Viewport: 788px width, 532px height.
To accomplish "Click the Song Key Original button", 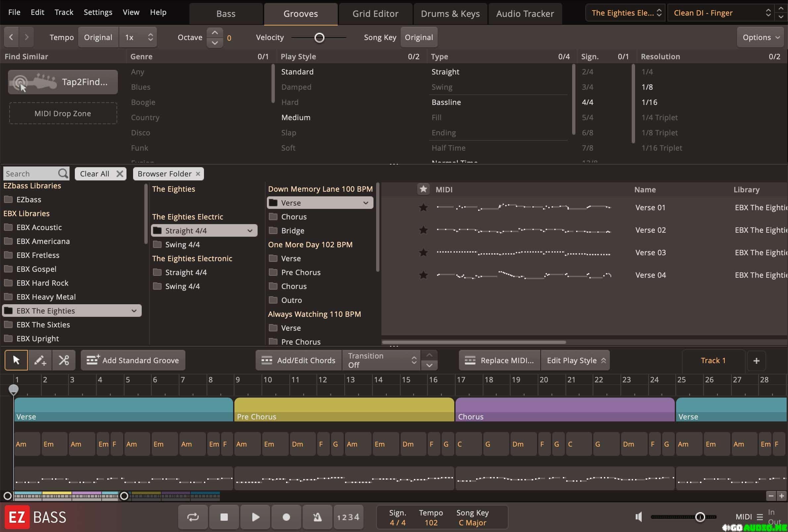I will point(419,37).
